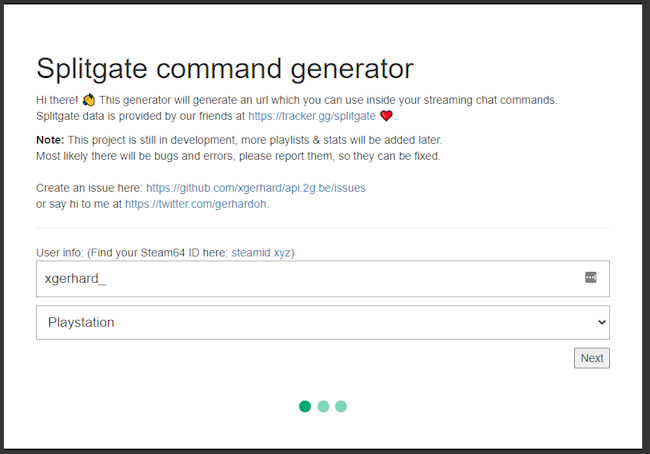Click the autofill icon in username field
The width and height of the screenshot is (650, 454).
coord(591,277)
